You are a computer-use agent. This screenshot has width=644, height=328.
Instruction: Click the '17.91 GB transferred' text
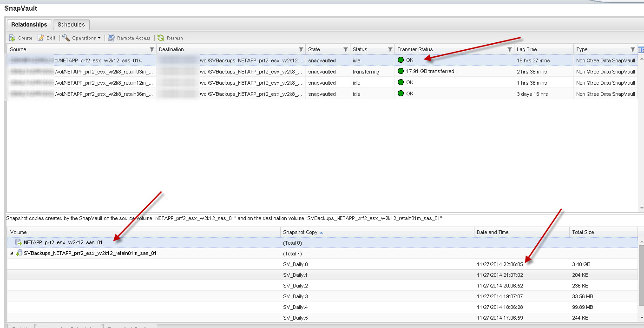pos(430,71)
